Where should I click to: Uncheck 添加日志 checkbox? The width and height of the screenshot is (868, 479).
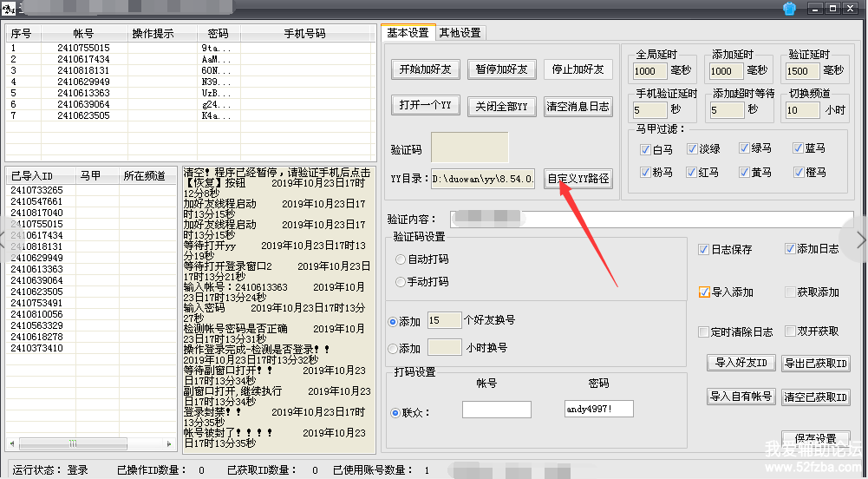pyautogui.click(x=790, y=249)
